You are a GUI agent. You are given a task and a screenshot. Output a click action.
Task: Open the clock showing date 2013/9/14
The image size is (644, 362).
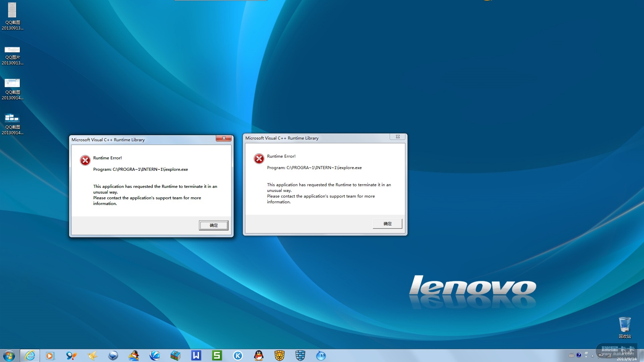626,356
